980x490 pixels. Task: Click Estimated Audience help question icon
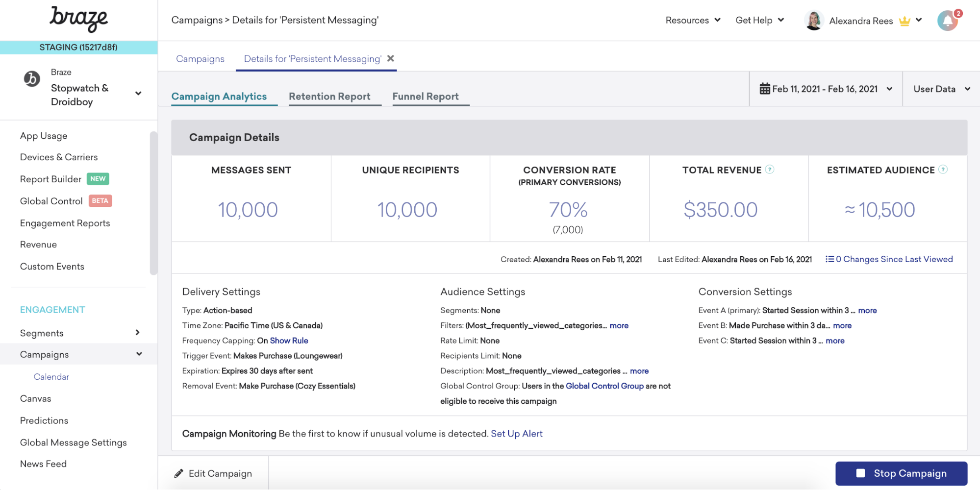pyautogui.click(x=943, y=170)
